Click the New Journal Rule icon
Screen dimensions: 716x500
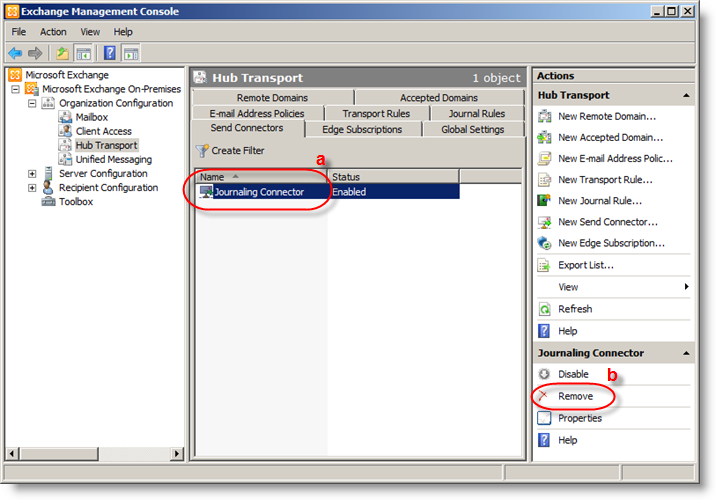point(544,201)
